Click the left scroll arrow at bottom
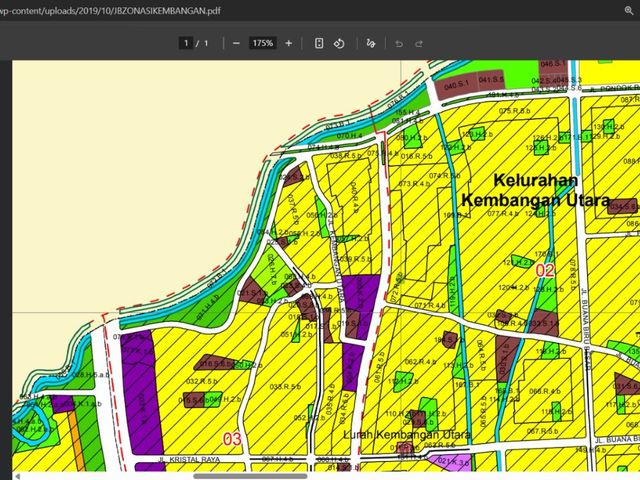 point(17,476)
